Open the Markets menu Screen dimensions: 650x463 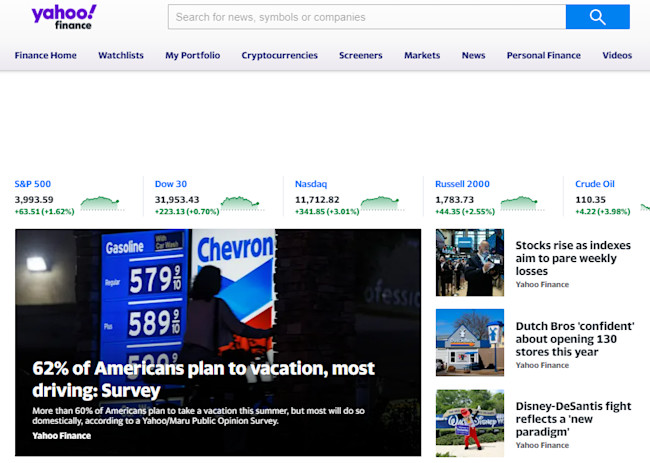click(422, 55)
